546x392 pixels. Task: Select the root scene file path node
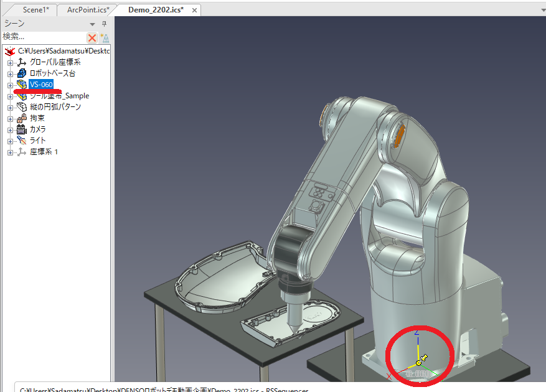tap(64, 51)
